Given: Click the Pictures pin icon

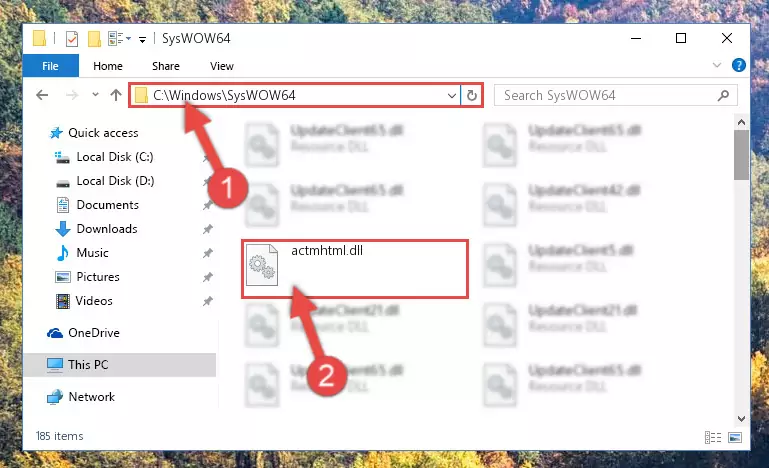Looking at the screenshot, I should click(x=208, y=277).
